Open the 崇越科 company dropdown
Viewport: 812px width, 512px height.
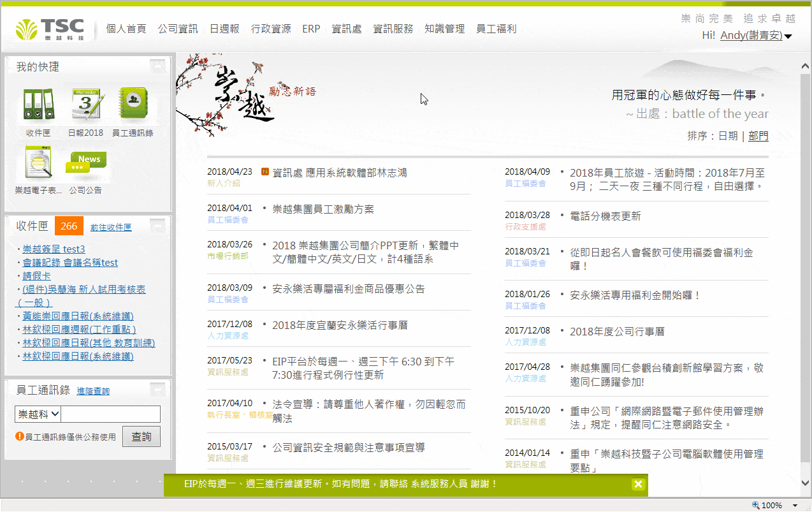38,414
